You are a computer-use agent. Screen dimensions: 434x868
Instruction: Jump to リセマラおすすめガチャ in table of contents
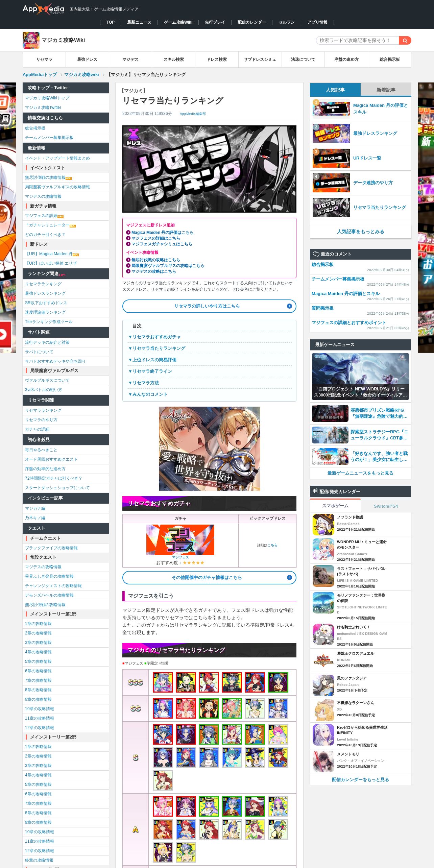pyautogui.click(x=154, y=337)
